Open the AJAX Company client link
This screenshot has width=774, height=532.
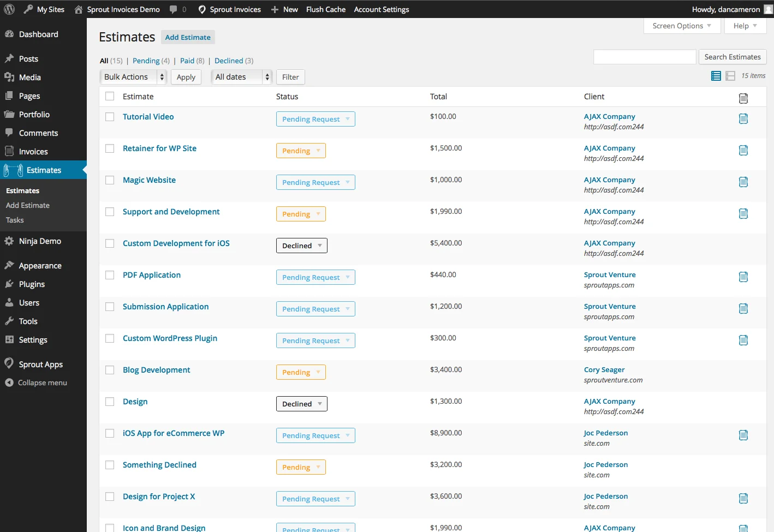(x=609, y=116)
